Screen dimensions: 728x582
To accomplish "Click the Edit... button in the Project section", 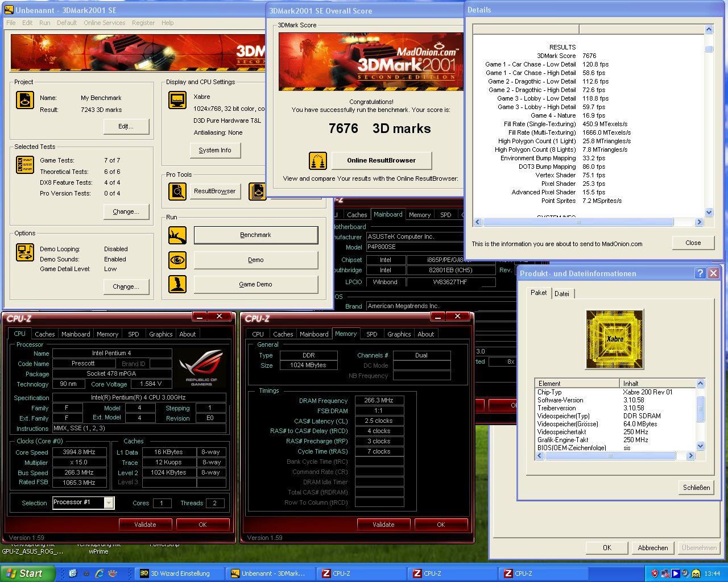I will 126,126.
